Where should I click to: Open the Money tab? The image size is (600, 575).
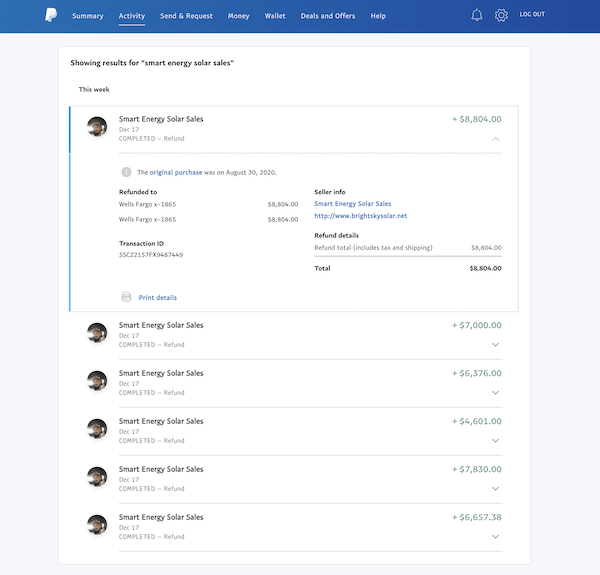click(x=238, y=16)
